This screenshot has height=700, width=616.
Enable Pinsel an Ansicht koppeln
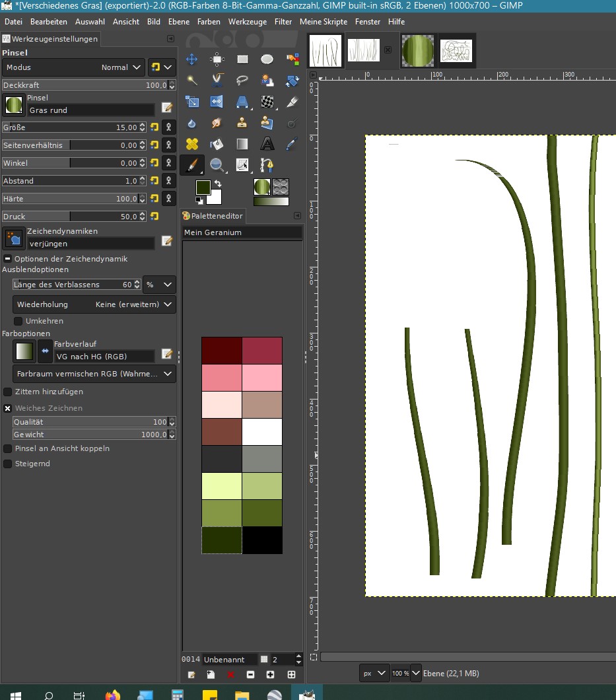8,448
